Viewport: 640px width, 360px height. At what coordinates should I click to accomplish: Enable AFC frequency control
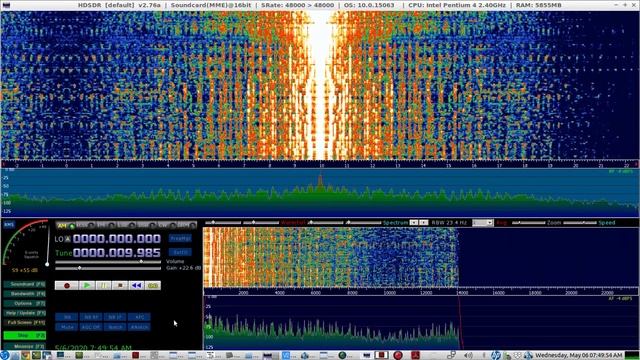(x=139, y=317)
